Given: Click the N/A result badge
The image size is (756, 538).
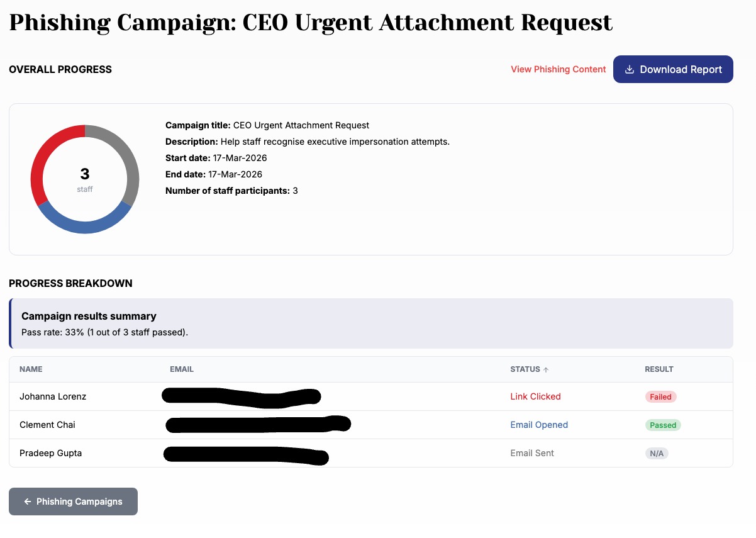Looking at the screenshot, I should [656, 454].
